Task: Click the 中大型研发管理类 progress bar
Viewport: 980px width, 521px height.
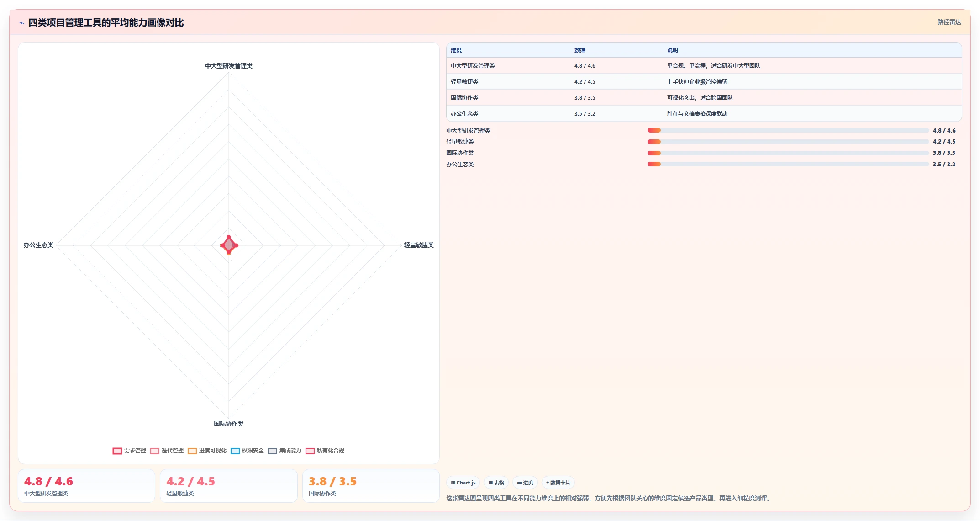Action: [788, 130]
